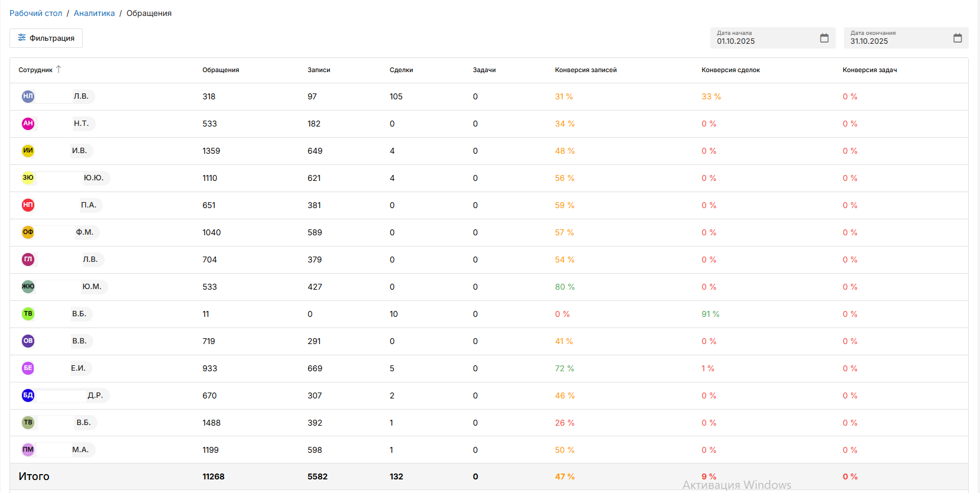Click the НЛ employee avatar
Image resolution: width=980 pixels, height=493 pixels.
[28, 96]
